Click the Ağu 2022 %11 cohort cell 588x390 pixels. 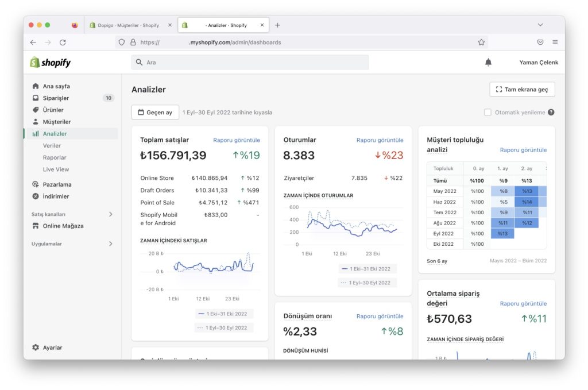[x=502, y=223]
